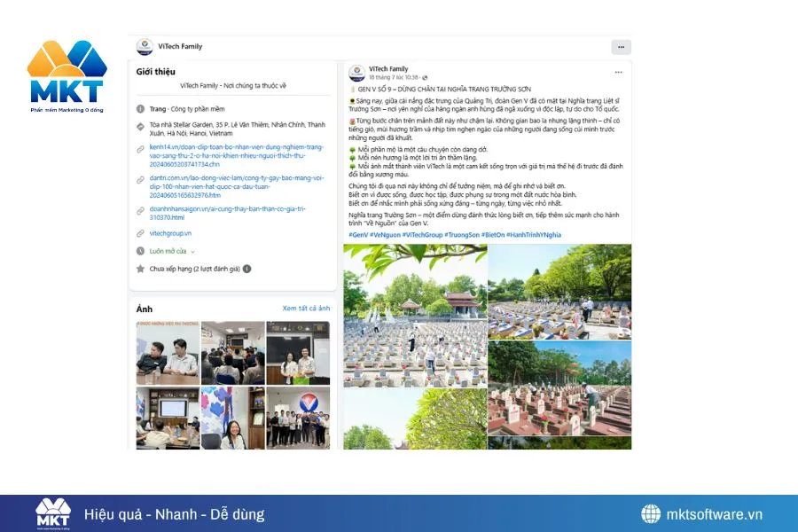Click the location pin icon in Giới thiệu panel
Viewport: 798px width, 532px height.
point(140,127)
